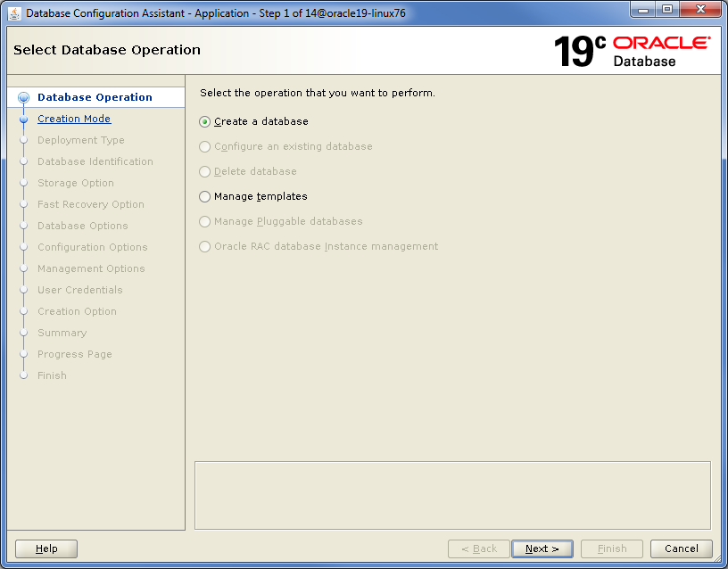
Task: Select the Create a database option
Action: pyautogui.click(x=205, y=121)
